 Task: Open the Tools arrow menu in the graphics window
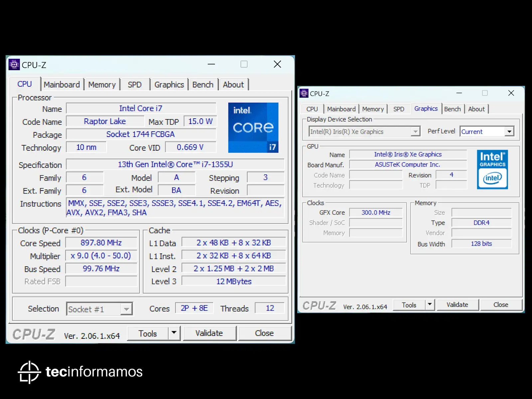(430, 304)
